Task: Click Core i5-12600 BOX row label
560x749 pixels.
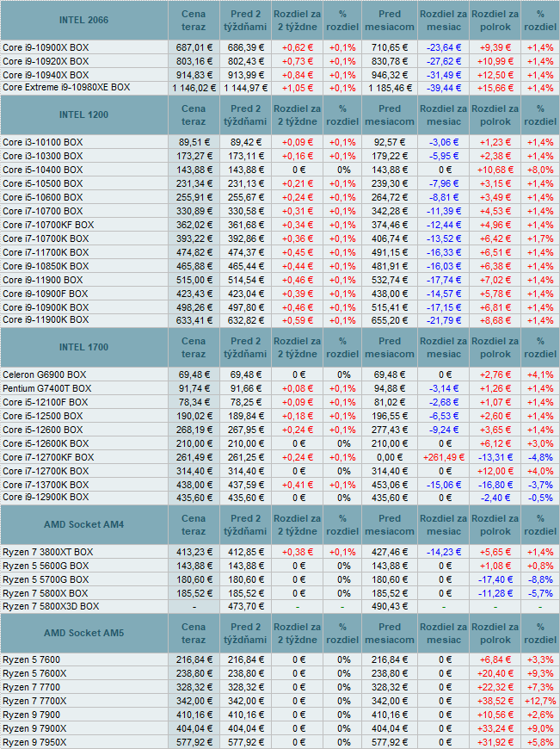Action: pos(42,430)
